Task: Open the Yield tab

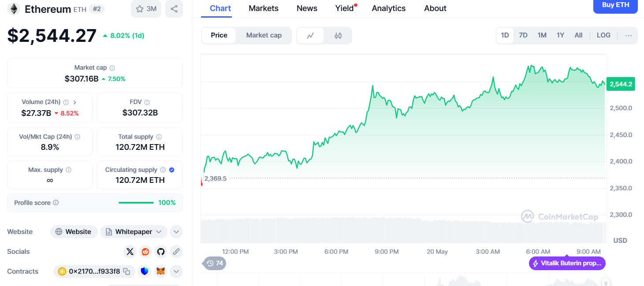Action: tap(345, 8)
